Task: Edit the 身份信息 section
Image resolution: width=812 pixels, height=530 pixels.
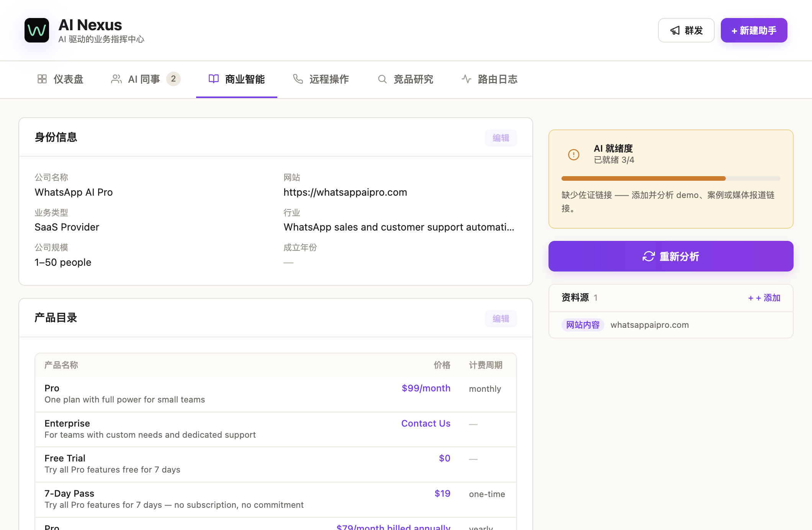Action: (x=501, y=138)
